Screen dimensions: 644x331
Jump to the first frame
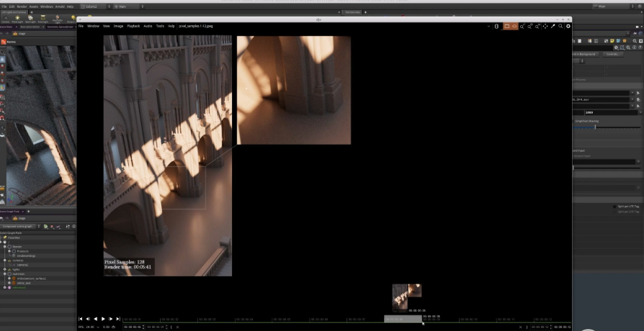[81, 319]
